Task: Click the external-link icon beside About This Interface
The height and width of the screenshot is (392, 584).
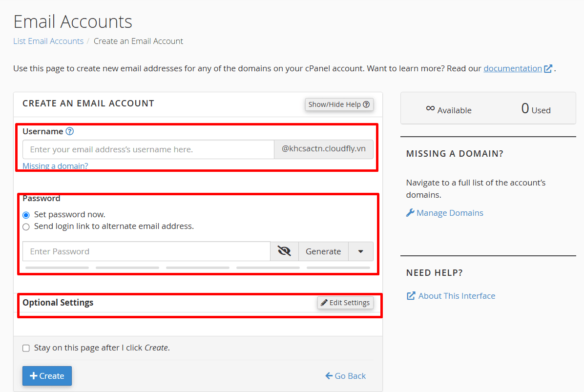Action: click(x=411, y=295)
